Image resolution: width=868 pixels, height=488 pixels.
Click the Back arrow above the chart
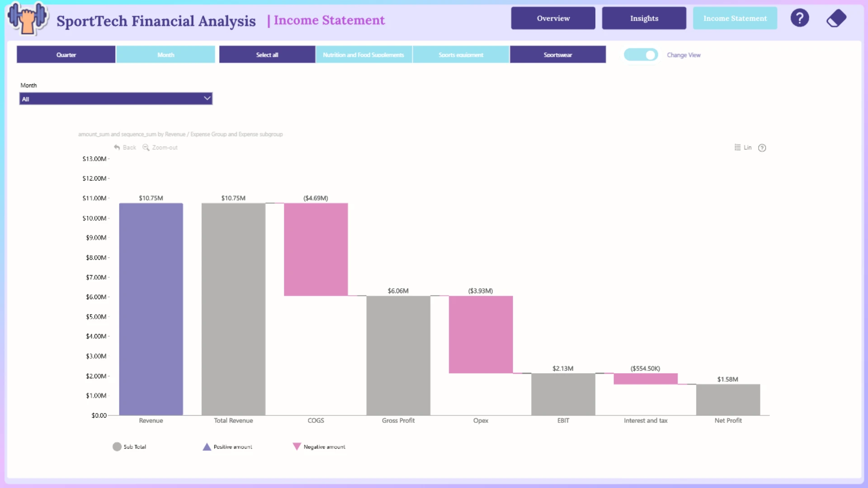point(117,147)
